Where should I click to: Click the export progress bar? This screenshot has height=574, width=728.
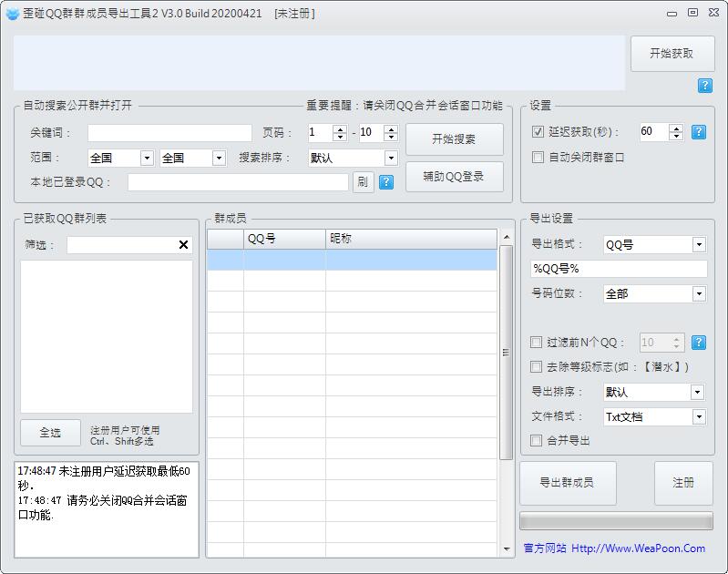tap(616, 521)
